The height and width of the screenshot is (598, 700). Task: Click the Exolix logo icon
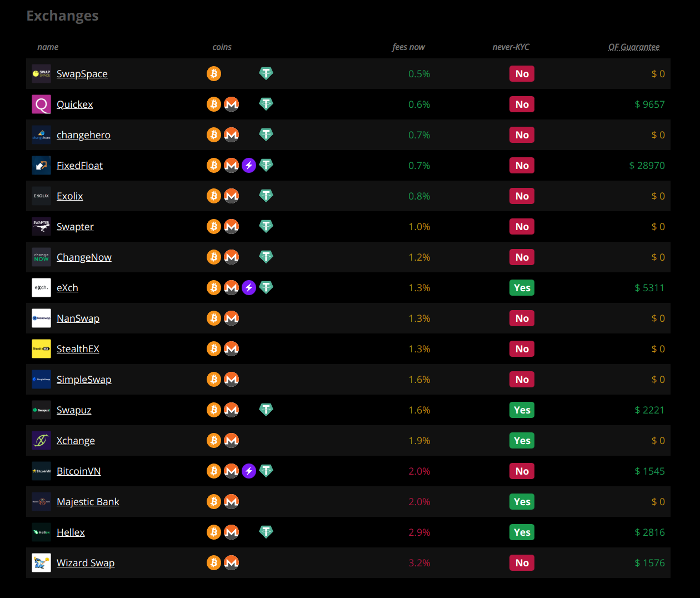coord(41,196)
